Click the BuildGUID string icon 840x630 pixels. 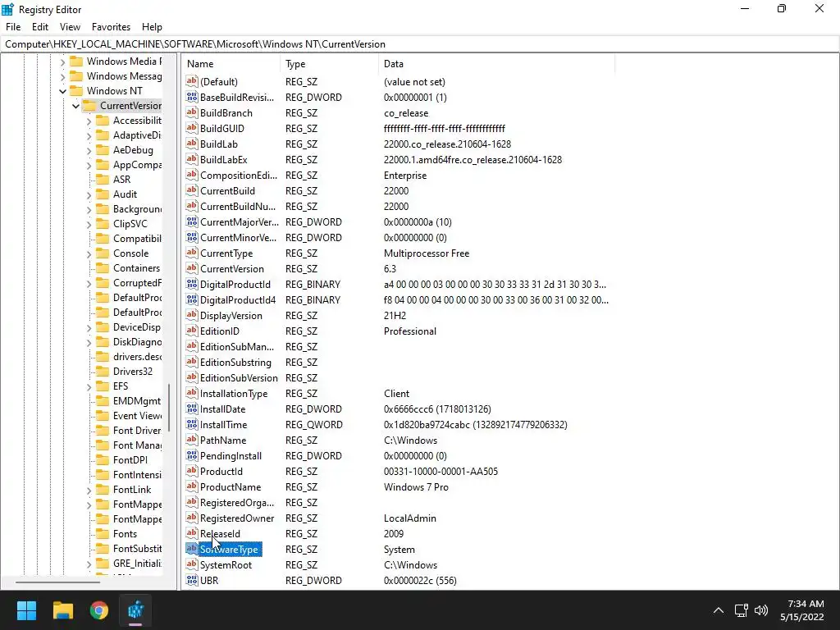point(192,128)
